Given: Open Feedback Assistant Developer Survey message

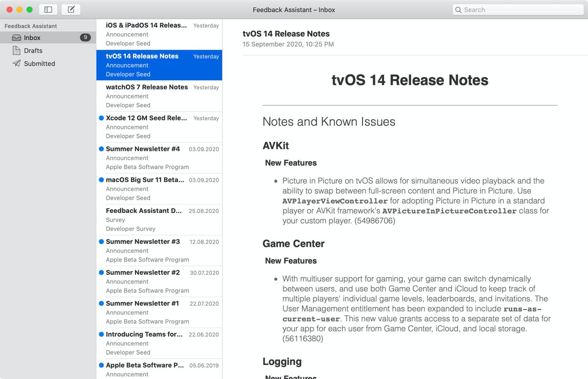Looking at the screenshot, I should 159,220.
